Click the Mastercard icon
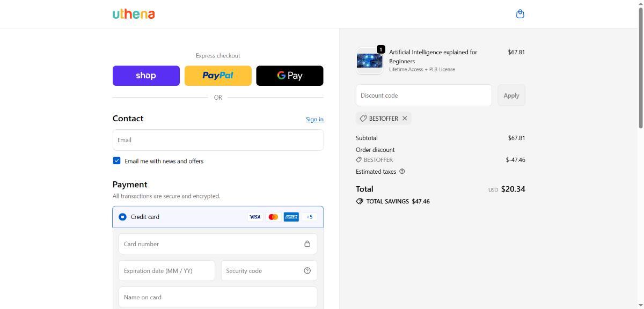 coord(273,217)
